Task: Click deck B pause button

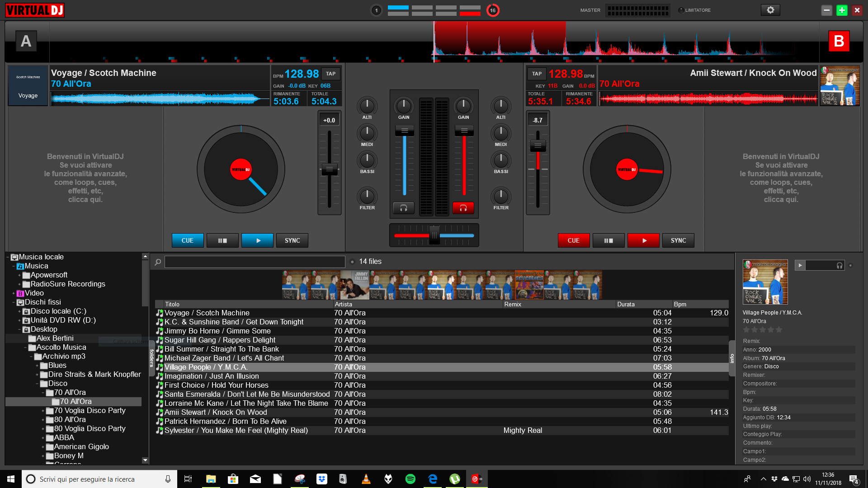Action: coord(609,240)
